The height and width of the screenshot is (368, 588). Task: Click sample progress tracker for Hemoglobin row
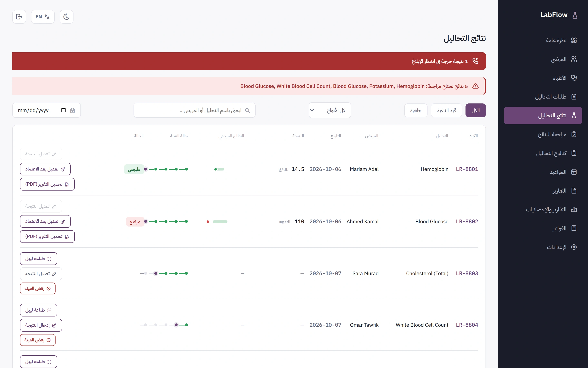click(166, 169)
